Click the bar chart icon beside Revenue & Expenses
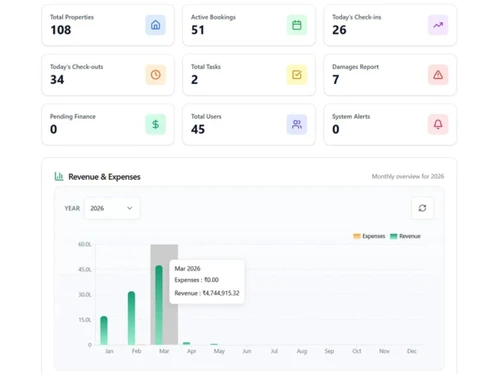500x375 pixels. (59, 176)
